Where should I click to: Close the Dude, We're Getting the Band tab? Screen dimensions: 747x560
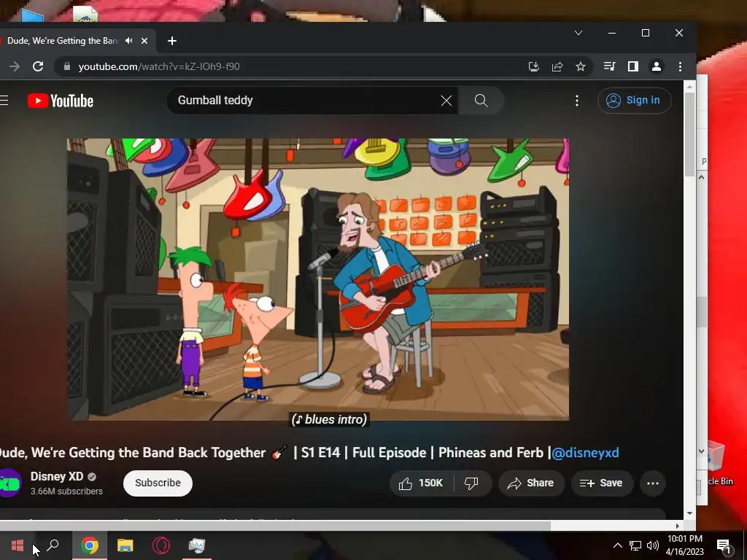click(144, 41)
